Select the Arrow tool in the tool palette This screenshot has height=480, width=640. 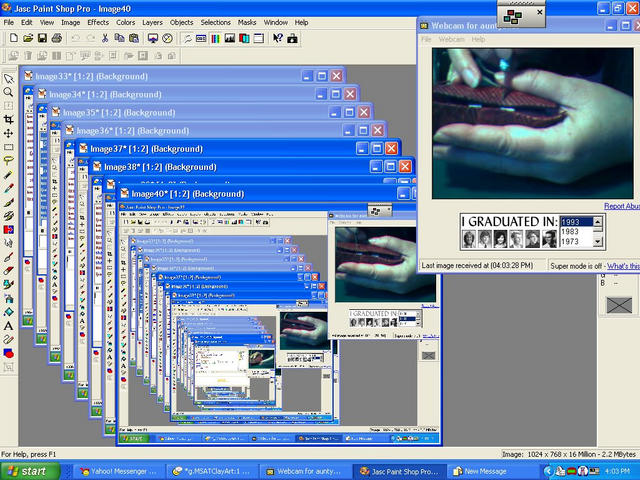click(x=8, y=78)
